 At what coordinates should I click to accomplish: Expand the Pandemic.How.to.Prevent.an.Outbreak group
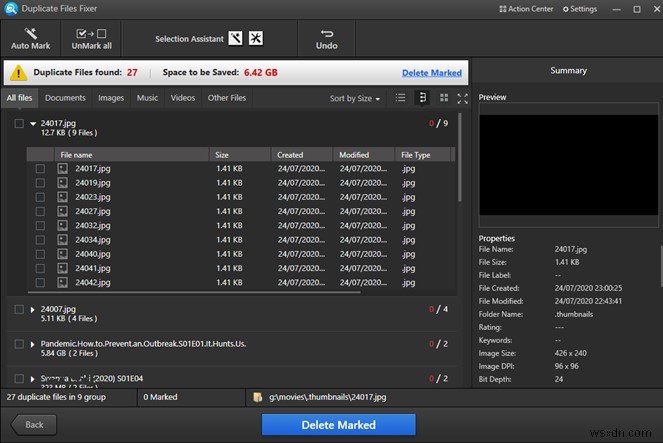click(32, 343)
